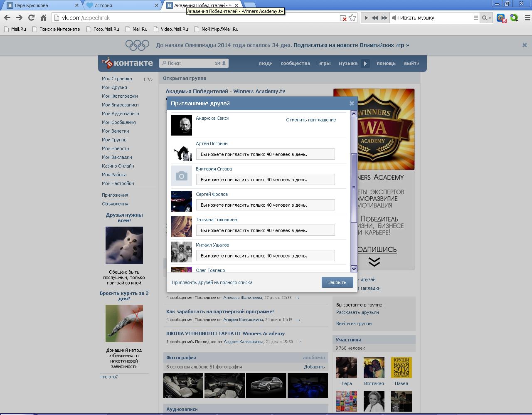532x415 pixels.
Task: Skip to next track in toolbar player
Action: pos(384,18)
